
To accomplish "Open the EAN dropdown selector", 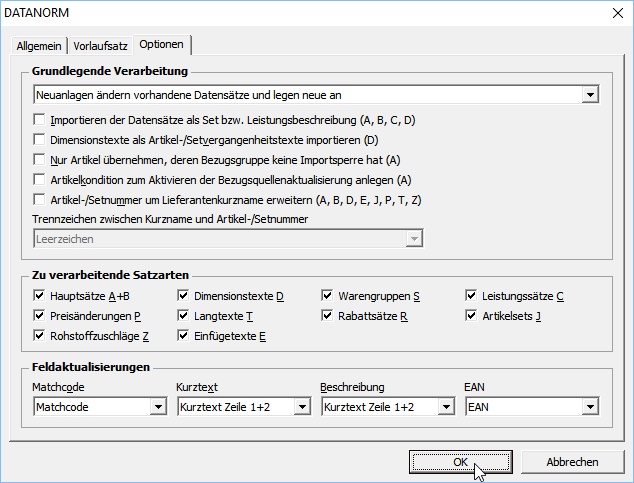I will pyautogui.click(x=589, y=408).
